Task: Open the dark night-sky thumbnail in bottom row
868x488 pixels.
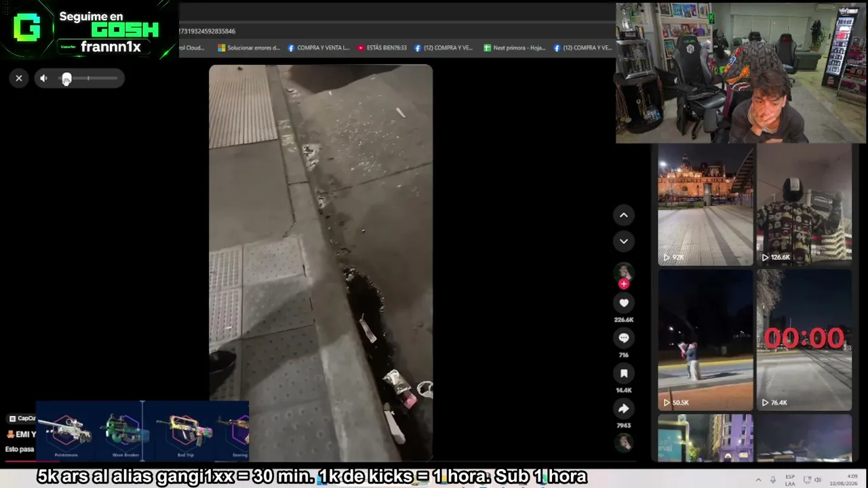Action: coord(804,439)
